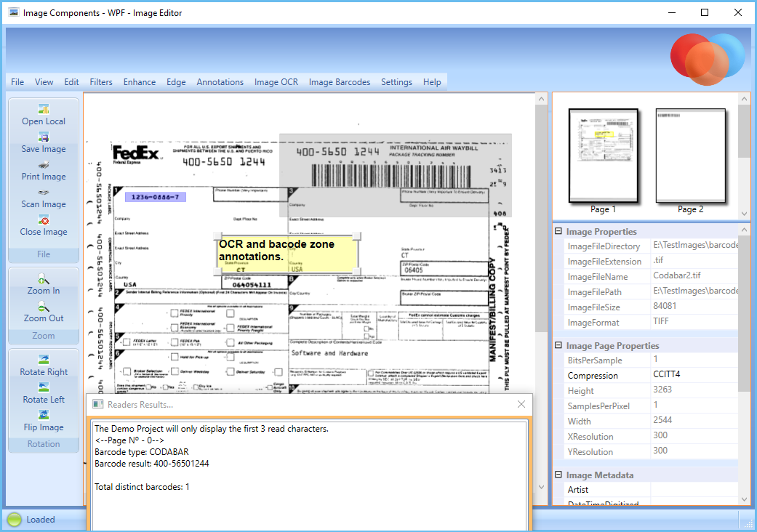Click the Scan Image scanner icon
757x532 pixels.
tap(44, 192)
